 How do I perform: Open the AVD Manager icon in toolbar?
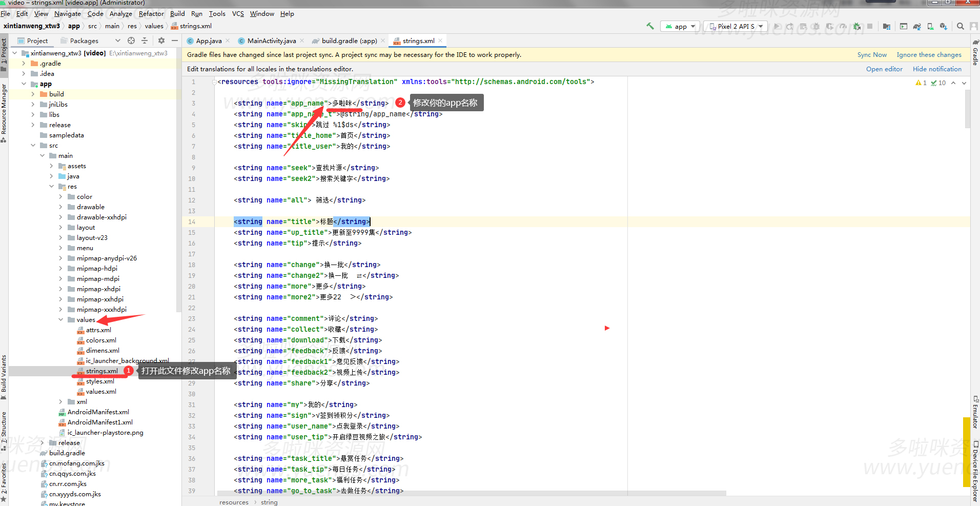click(930, 26)
